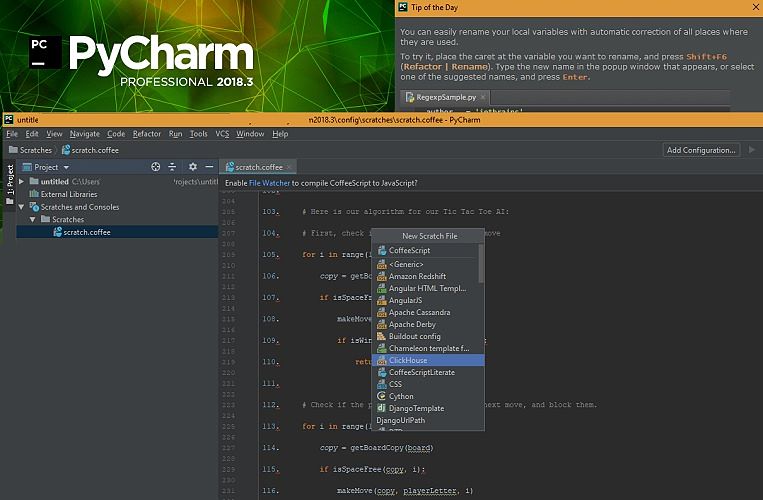
Task: Close the Tip of the Day dialog
Action: 756,7
